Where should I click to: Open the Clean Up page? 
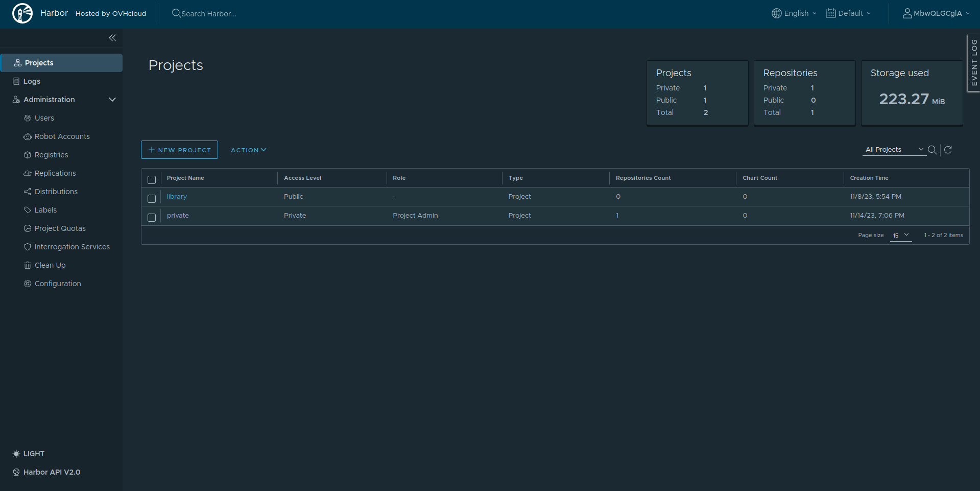50,265
